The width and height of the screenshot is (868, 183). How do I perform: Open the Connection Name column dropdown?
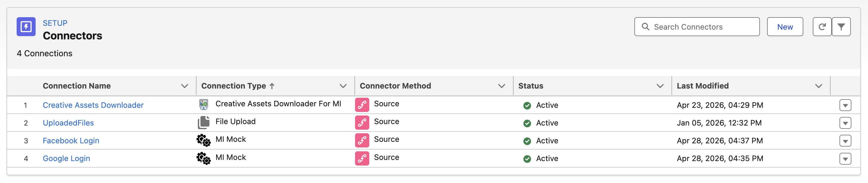click(x=184, y=86)
